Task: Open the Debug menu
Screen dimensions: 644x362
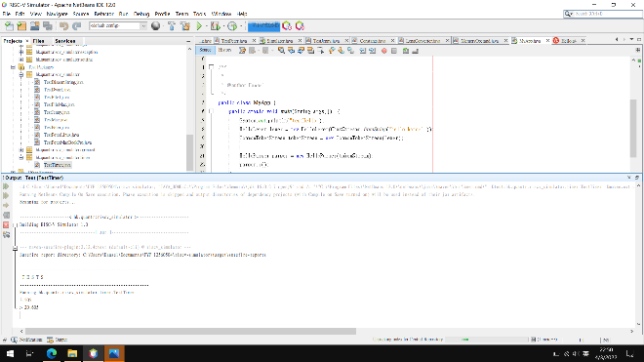Action: click(141, 14)
